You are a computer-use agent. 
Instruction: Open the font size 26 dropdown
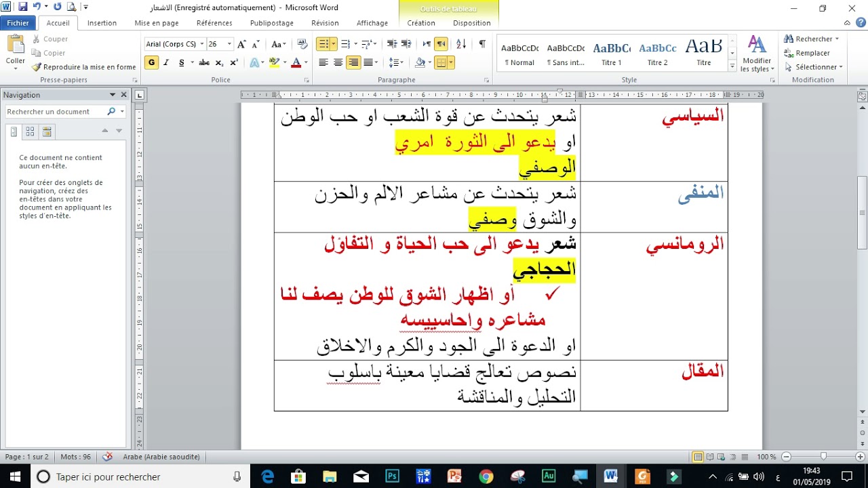(229, 44)
